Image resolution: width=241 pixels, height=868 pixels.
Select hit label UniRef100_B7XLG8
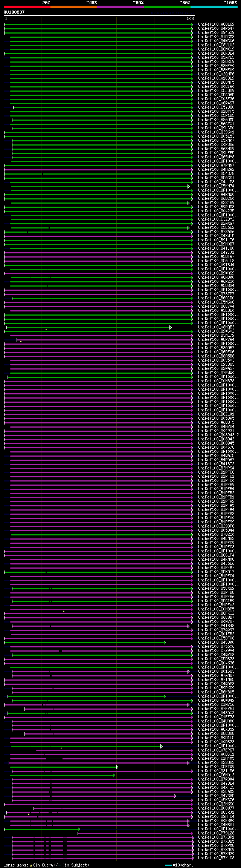tap(216, 858)
